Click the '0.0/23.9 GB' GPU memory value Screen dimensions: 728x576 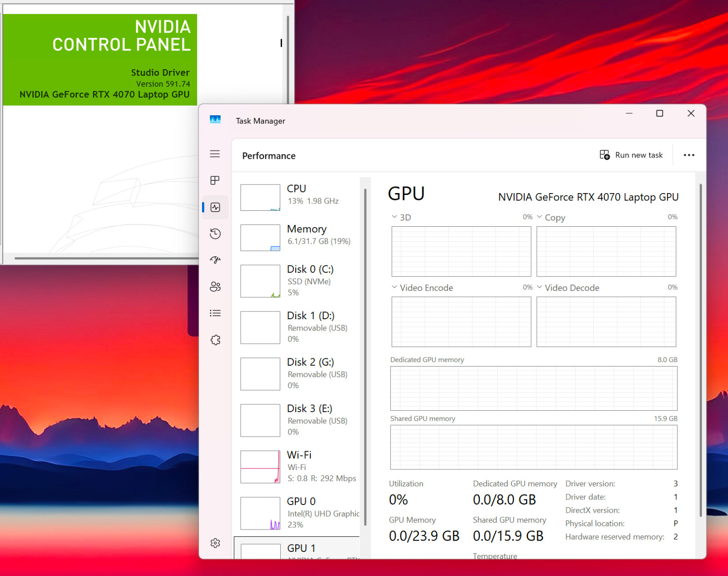[424, 536]
